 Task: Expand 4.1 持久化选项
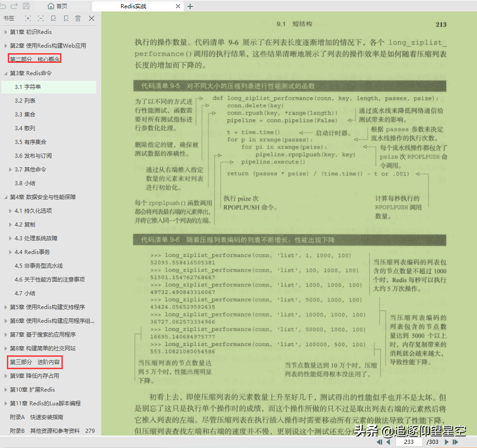(x=11, y=210)
